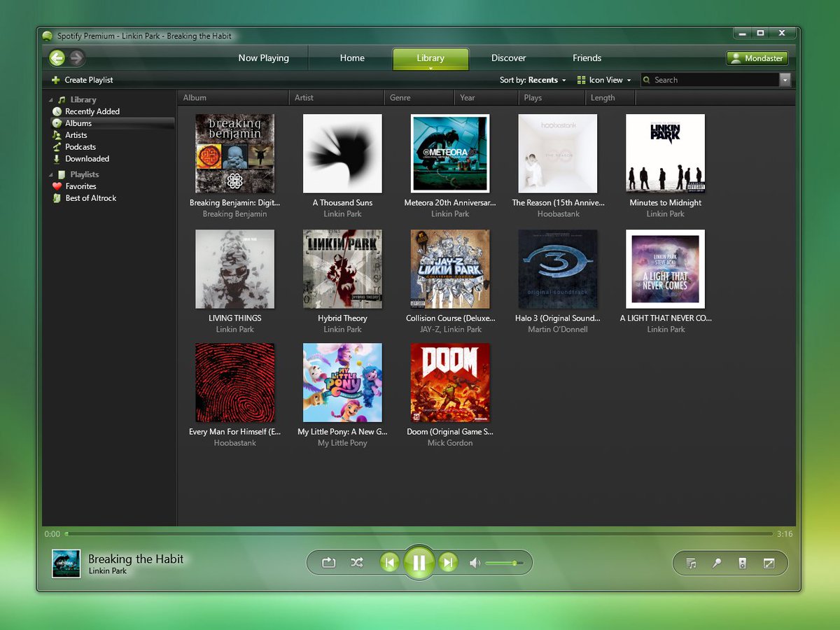Screen dimensions: 840x630
Task: Click the Create Playlist plus icon
Action: point(56,80)
